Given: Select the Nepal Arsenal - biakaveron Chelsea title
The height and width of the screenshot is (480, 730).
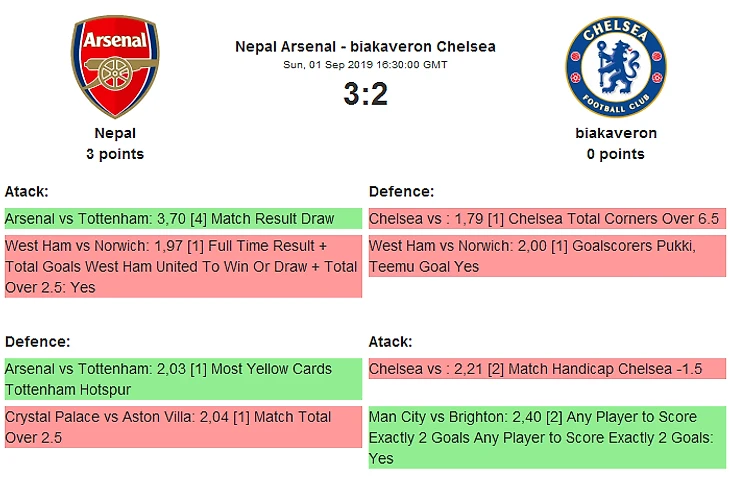Looking at the screenshot, I should [365, 46].
